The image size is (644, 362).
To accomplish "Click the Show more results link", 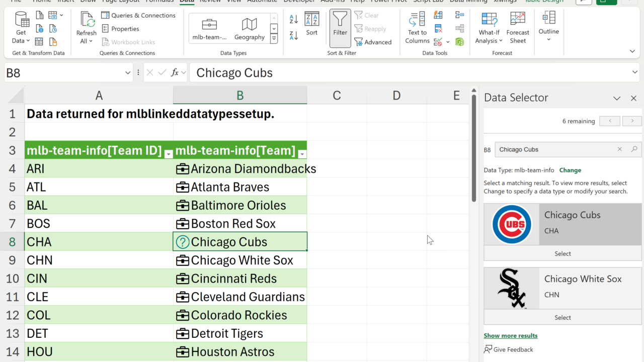I will pos(511,335).
